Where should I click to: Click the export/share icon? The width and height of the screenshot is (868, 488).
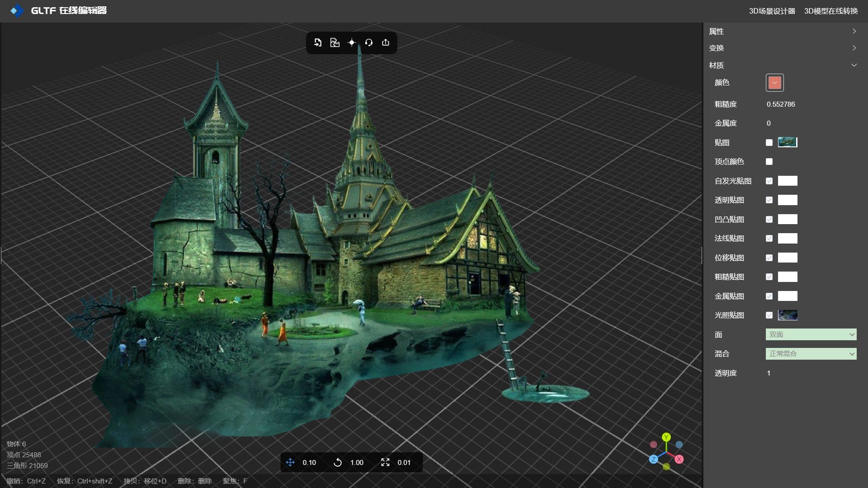(x=386, y=42)
